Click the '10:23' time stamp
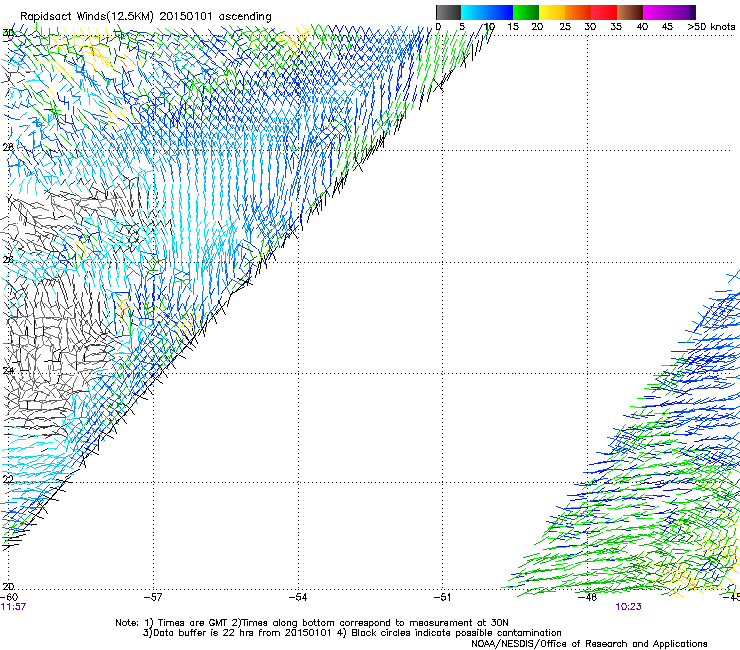The image size is (740, 650). click(x=628, y=607)
